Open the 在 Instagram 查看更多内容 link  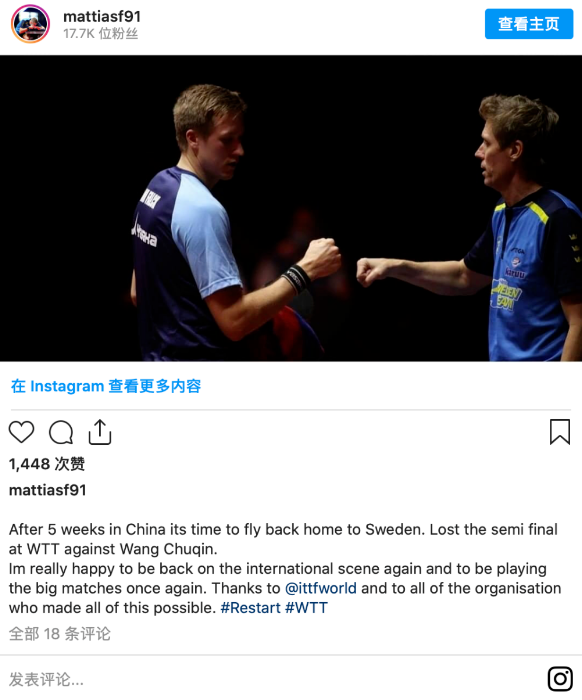(106, 386)
